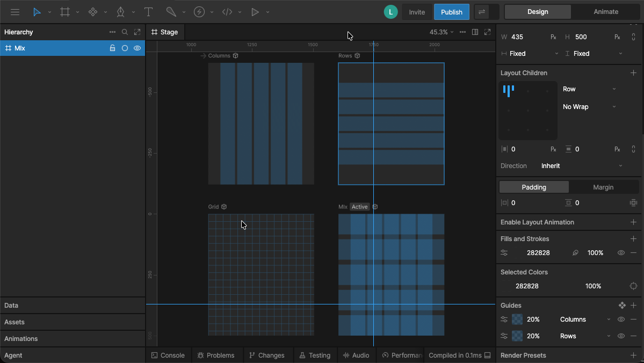Viewport: 644px width, 363px height.
Task: Search in the Hierarchy panel
Action: click(x=125, y=32)
